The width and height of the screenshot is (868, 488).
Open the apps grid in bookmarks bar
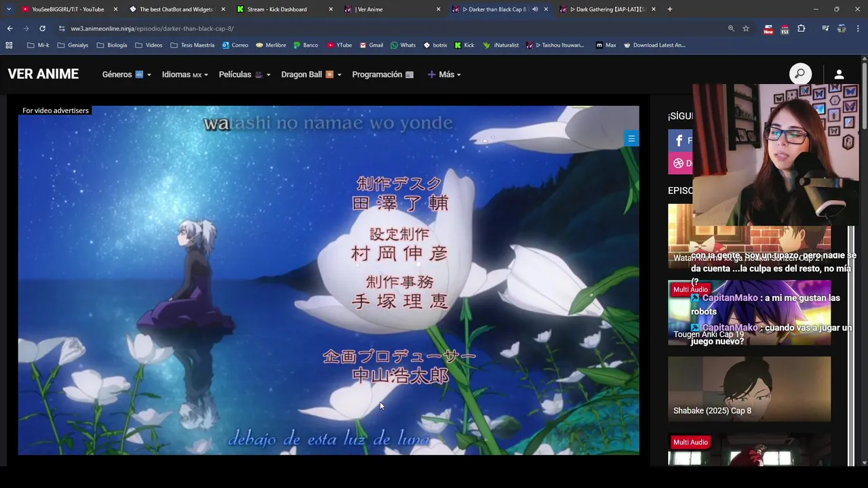(9, 45)
